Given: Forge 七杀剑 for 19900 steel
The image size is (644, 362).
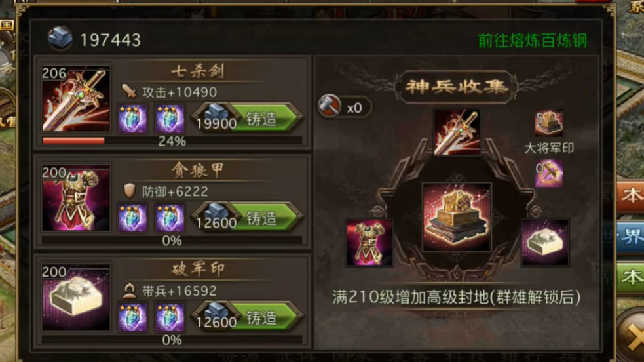Looking at the screenshot, I should point(248,119).
